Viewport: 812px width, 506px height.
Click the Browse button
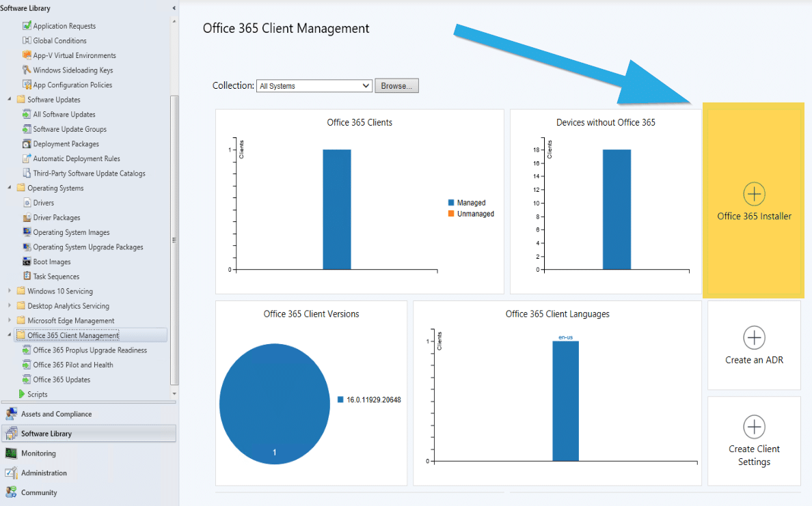[x=396, y=85]
